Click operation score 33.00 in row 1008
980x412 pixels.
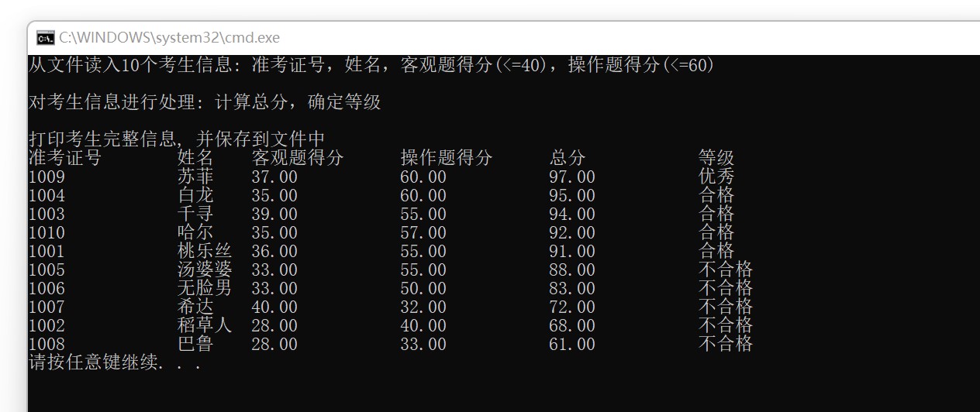(x=423, y=345)
